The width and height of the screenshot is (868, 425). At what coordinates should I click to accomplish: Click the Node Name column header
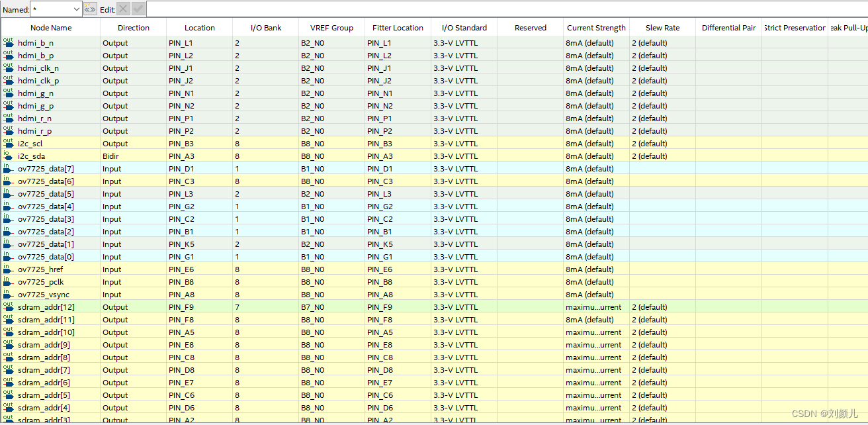pyautogui.click(x=51, y=28)
